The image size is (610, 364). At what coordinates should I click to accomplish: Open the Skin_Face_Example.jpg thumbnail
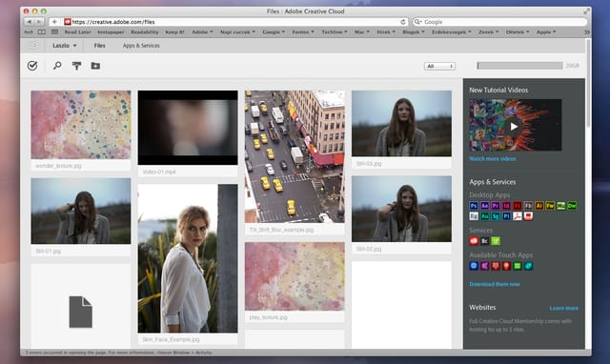188,258
